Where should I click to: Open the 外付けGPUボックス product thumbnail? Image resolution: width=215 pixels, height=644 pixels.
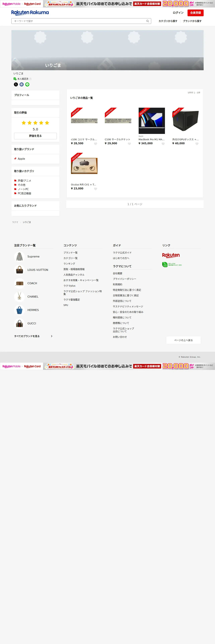point(186,121)
